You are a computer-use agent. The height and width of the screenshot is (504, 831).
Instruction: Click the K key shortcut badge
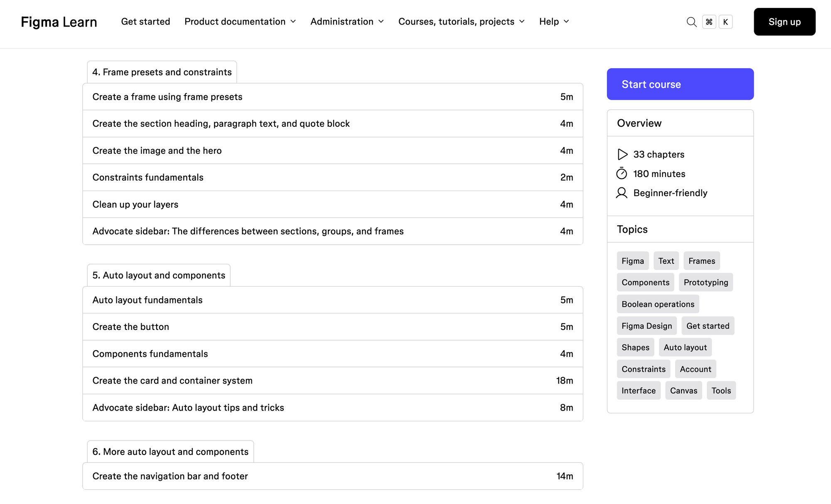(x=725, y=22)
